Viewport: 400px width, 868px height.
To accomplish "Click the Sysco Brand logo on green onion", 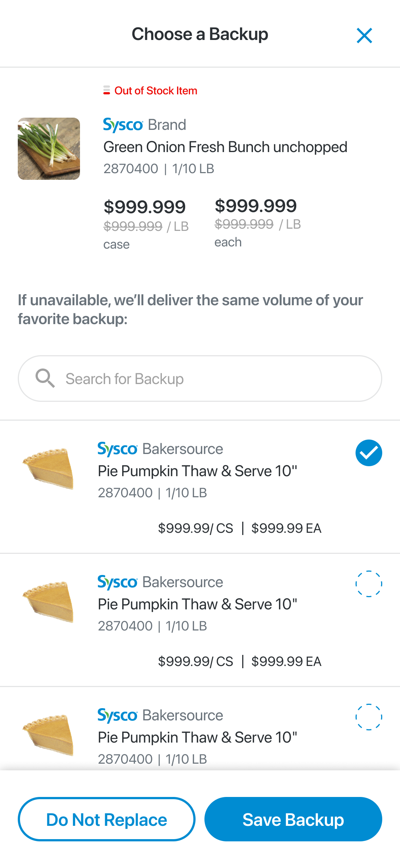I will click(x=123, y=125).
